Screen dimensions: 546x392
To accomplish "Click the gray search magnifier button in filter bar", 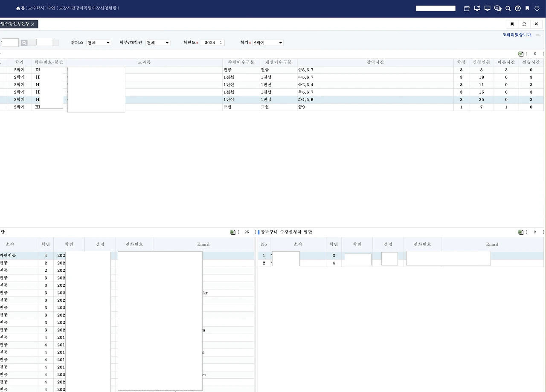I will tap(24, 43).
